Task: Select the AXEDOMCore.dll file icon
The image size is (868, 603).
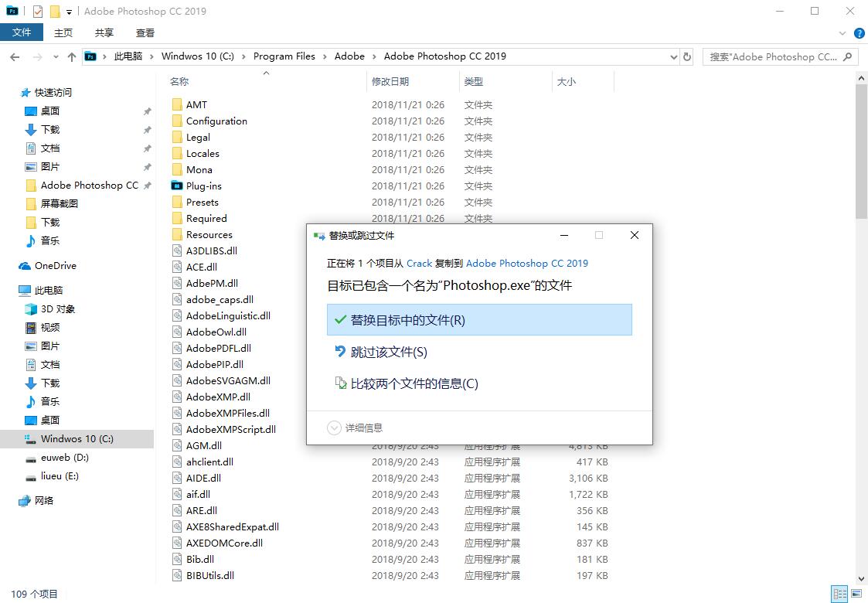Action: [177, 543]
